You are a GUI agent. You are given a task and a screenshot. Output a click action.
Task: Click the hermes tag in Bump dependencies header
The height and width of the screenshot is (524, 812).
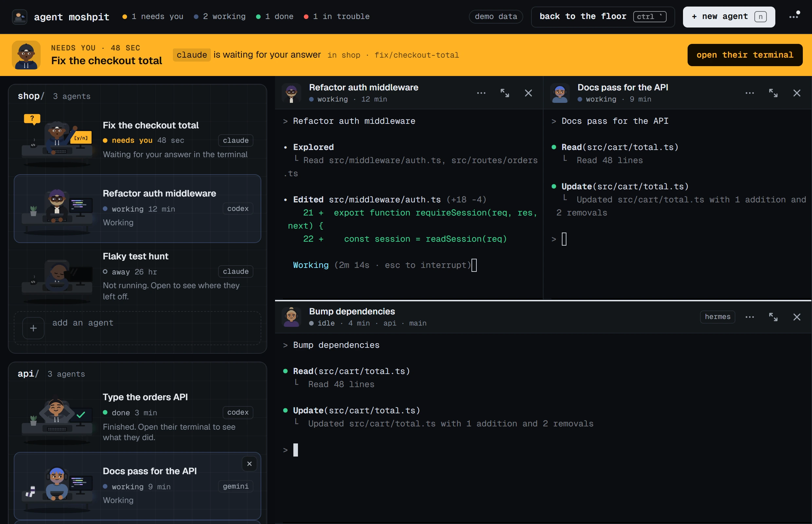tap(717, 317)
